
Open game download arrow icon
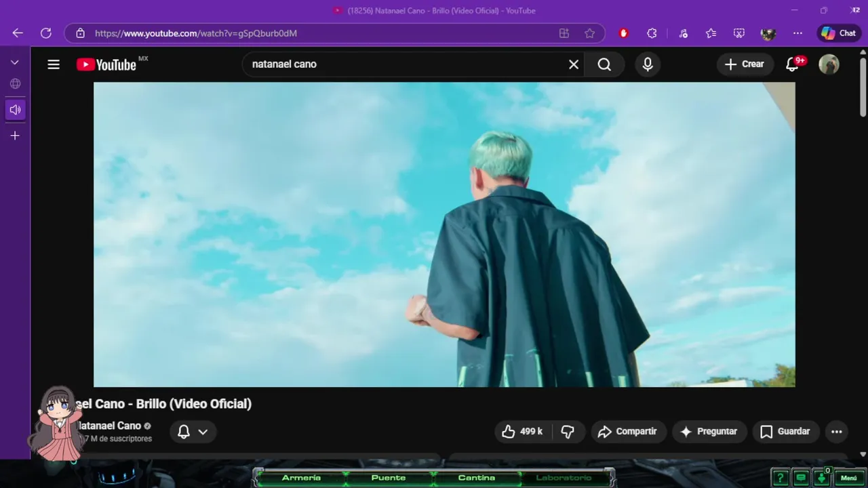tap(821, 478)
